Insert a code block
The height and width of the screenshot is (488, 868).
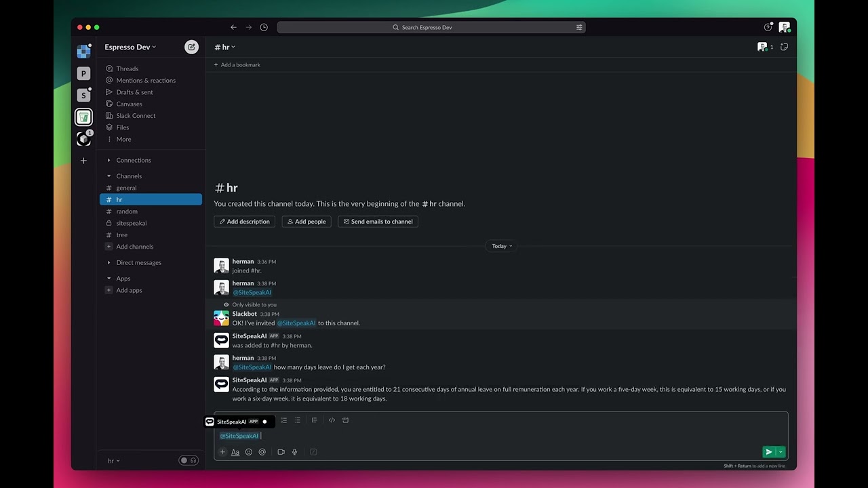(345, 420)
